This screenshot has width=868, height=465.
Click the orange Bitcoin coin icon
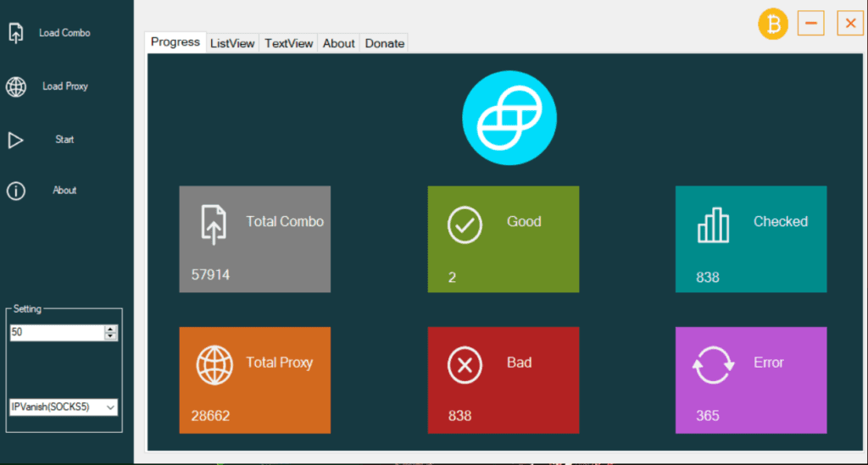[x=772, y=24]
